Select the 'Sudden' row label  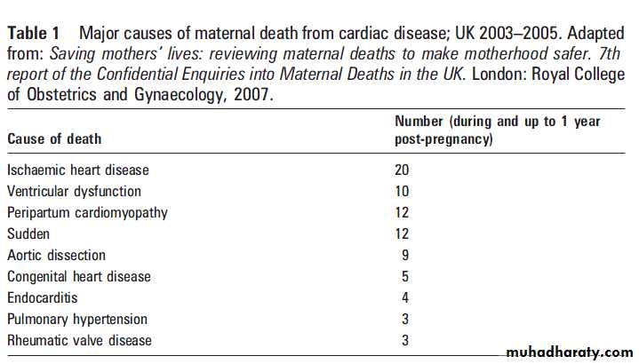28,233
